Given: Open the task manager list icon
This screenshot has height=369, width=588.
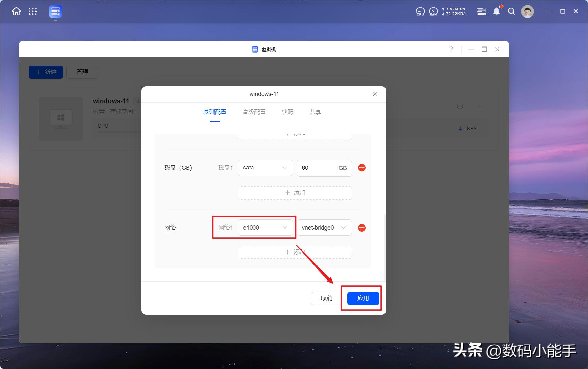Looking at the screenshot, I should [482, 12].
